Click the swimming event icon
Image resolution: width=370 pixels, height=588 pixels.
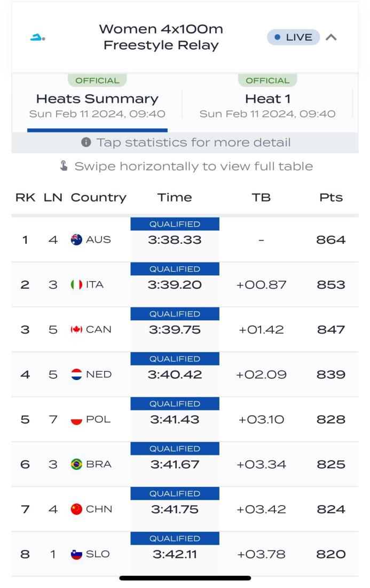point(37,37)
